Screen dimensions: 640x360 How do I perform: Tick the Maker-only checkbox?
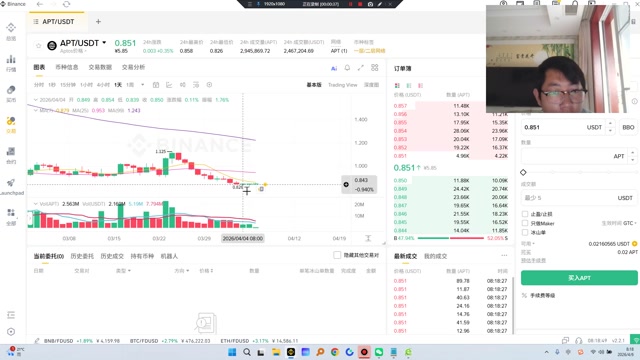click(525, 223)
